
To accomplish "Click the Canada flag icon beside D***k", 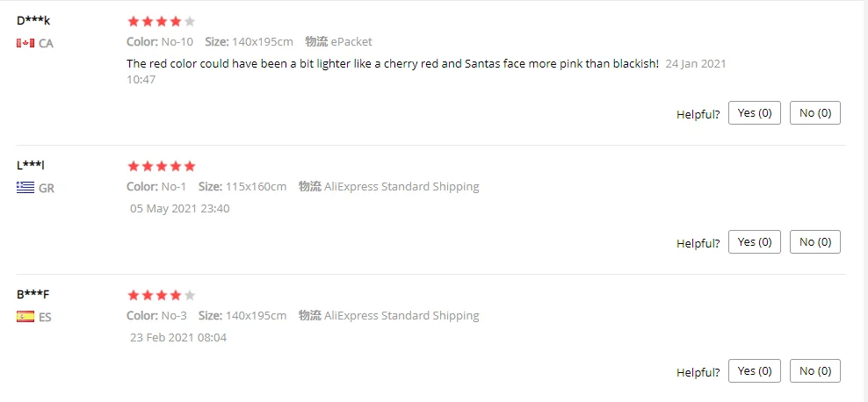I will [25, 43].
